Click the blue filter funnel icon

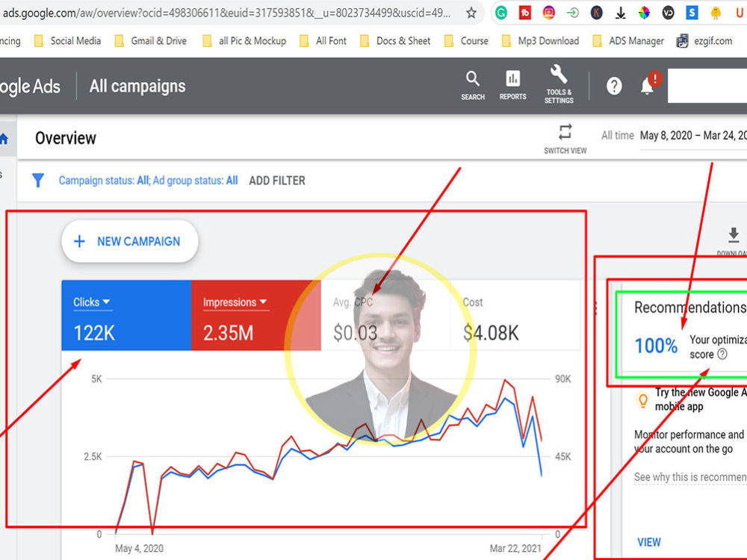coord(38,181)
